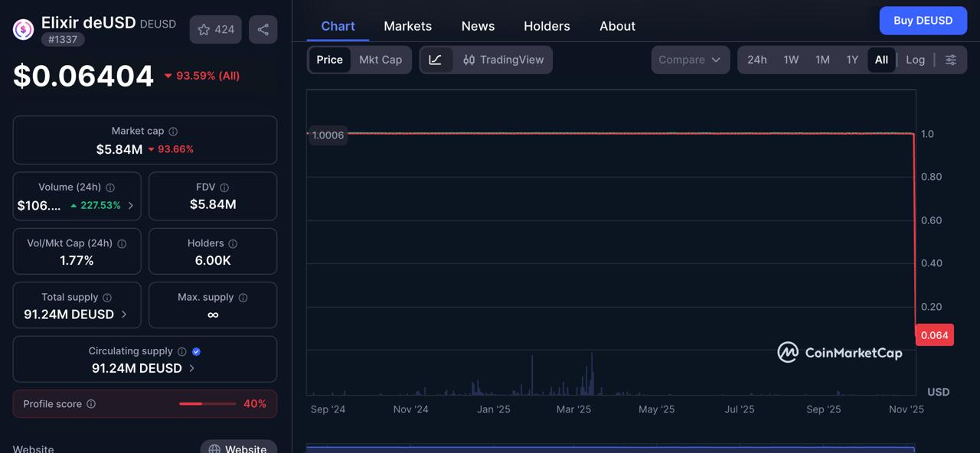Toggle the Log scale option

pos(915,60)
